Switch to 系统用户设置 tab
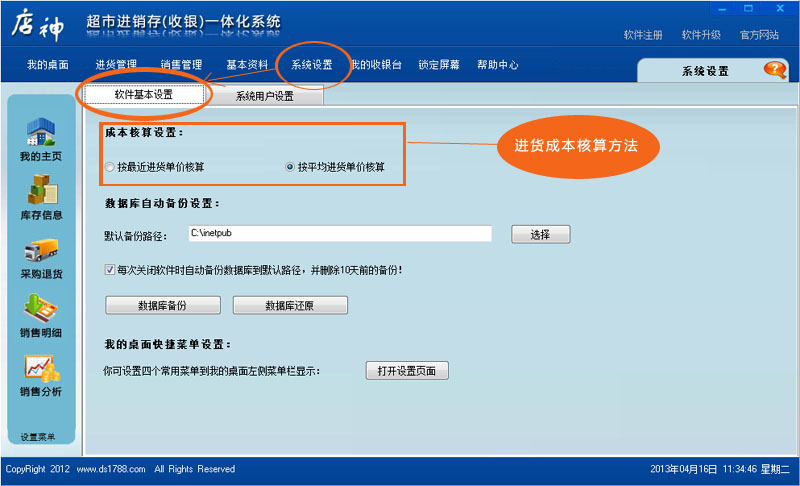The width and height of the screenshot is (800, 486). [x=264, y=96]
